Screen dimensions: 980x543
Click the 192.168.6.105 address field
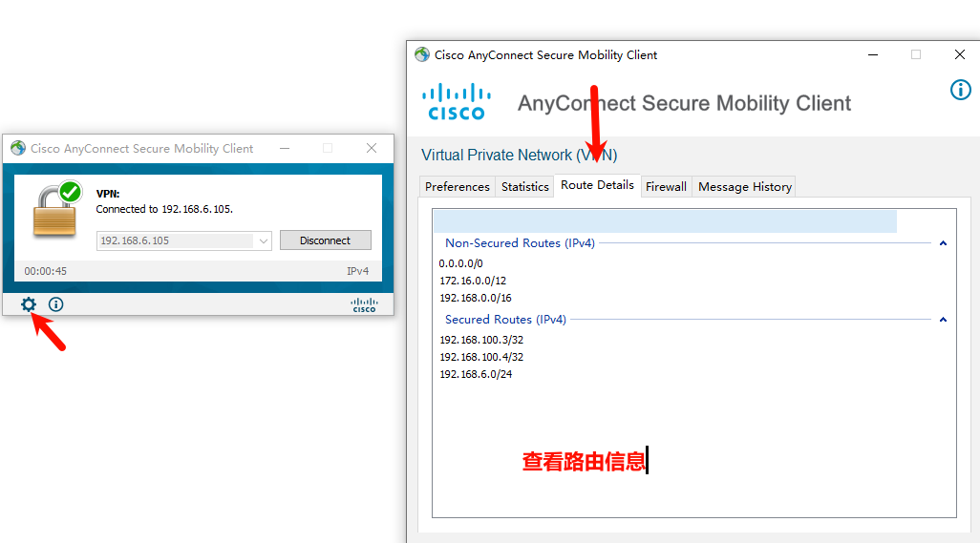(x=176, y=240)
